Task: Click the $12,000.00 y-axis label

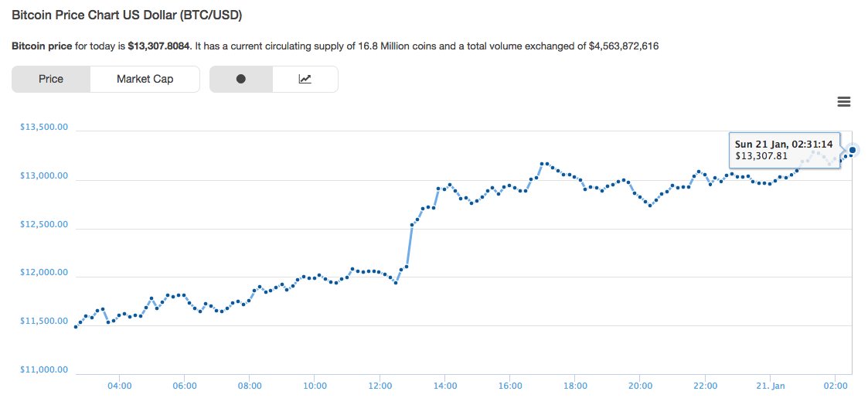Action: pos(44,272)
